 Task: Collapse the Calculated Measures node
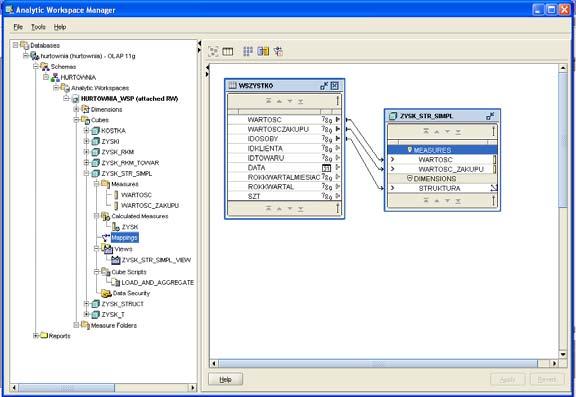(x=97, y=216)
